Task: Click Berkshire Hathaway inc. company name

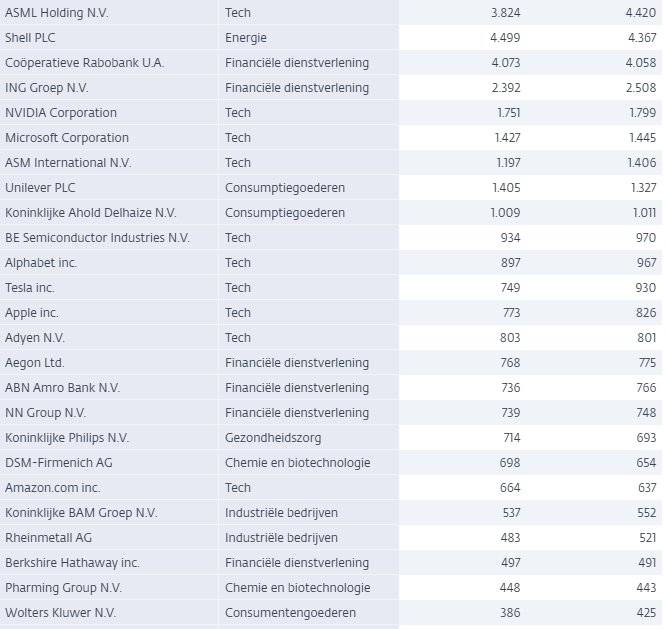Action: 72,563
